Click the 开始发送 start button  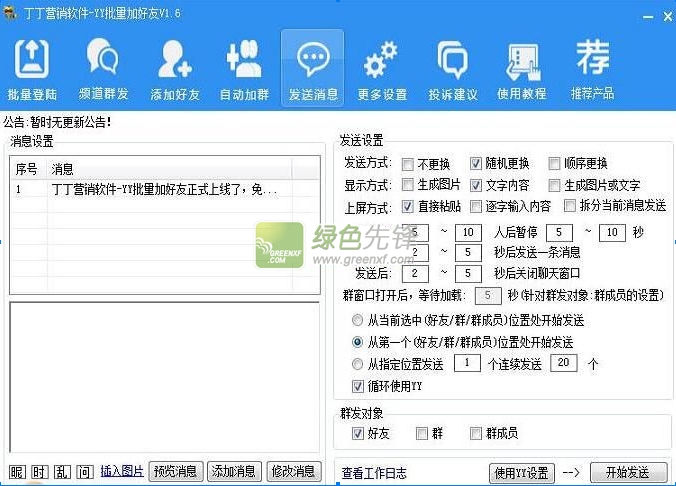(x=628, y=472)
